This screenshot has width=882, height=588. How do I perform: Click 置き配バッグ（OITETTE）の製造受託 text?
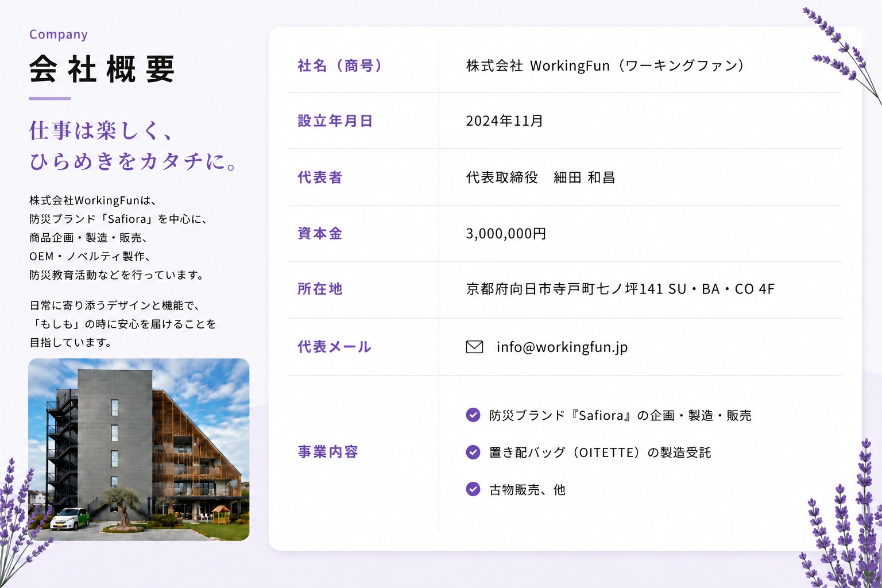point(600,452)
